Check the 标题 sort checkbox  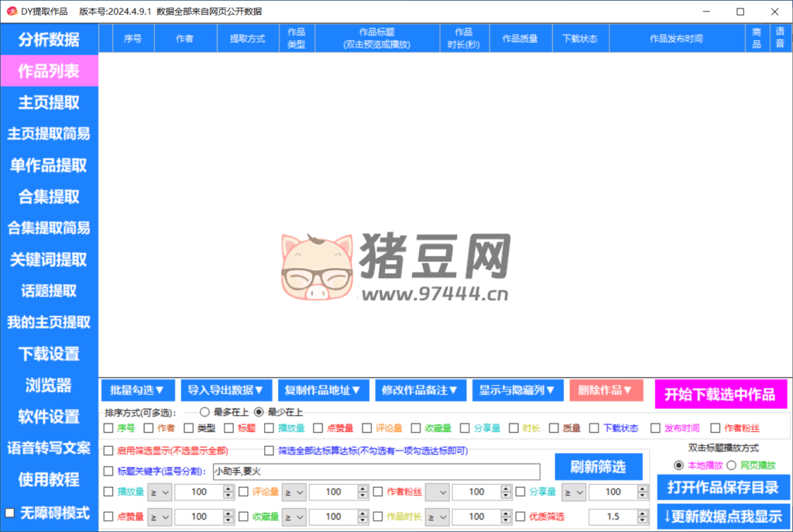click(228, 428)
